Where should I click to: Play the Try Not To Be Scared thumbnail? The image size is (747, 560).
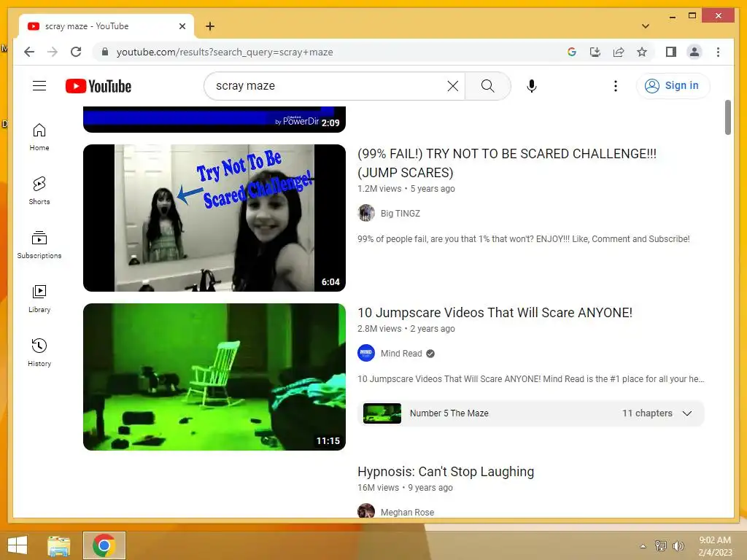click(x=214, y=217)
